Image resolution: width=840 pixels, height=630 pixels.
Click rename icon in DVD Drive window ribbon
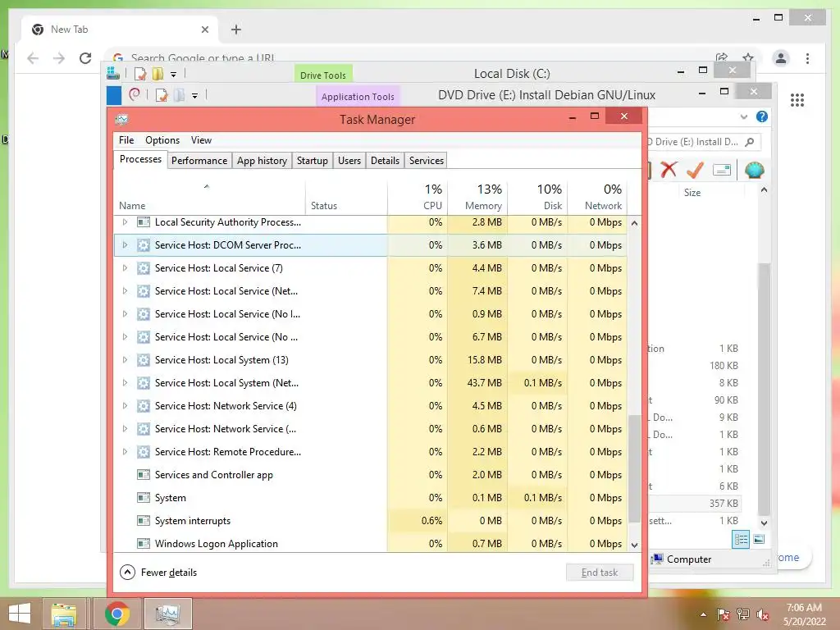[722, 171]
